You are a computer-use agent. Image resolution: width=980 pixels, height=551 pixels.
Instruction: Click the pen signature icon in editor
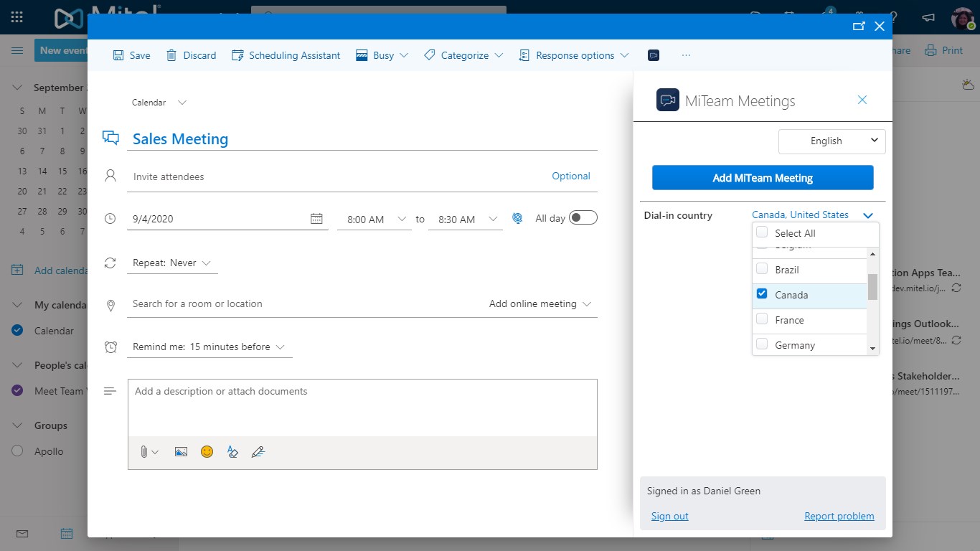point(258,452)
